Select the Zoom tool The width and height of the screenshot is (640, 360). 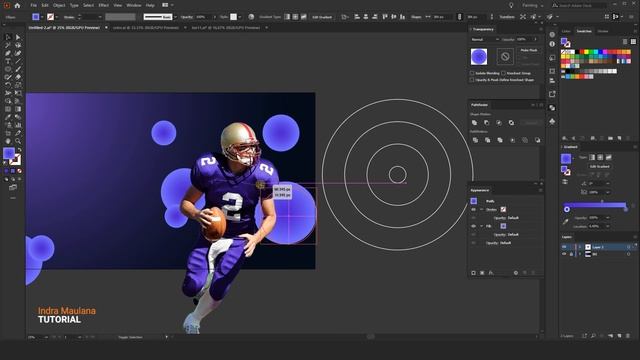tap(18, 141)
